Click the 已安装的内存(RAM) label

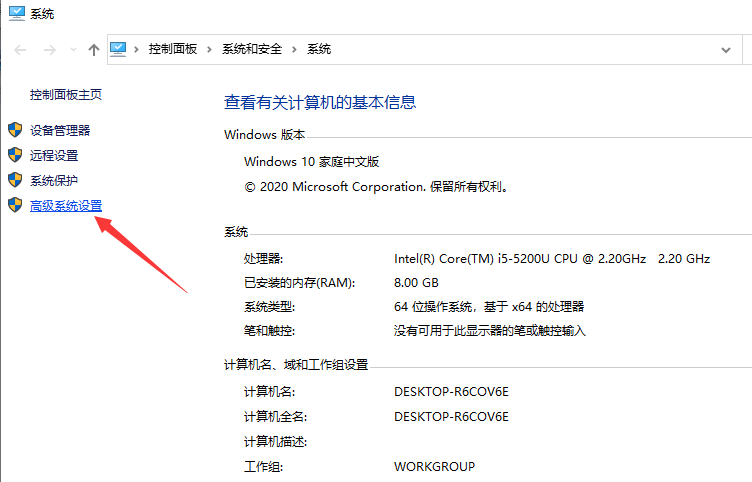(299, 283)
